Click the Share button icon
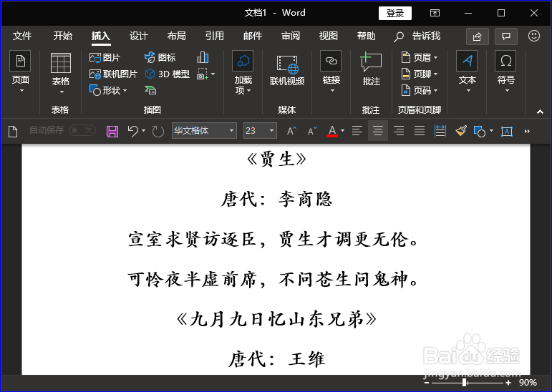The width and height of the screenshot is (552, 392). tap(478, 36)
